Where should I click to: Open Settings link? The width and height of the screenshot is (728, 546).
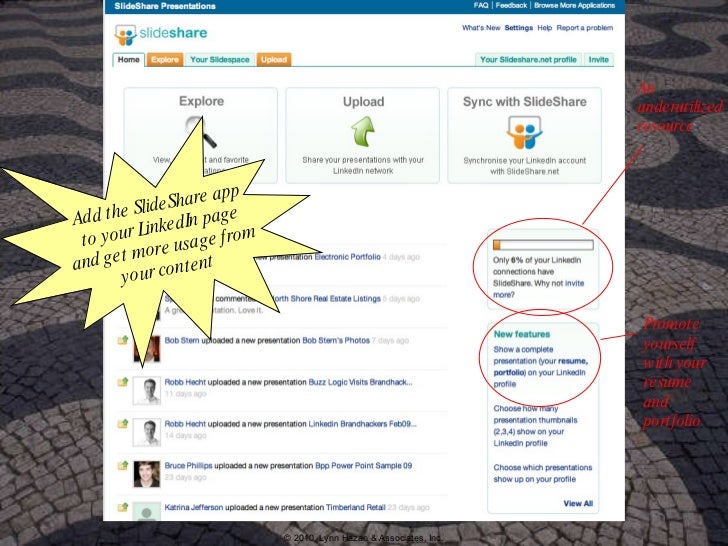tap(519, 28)
